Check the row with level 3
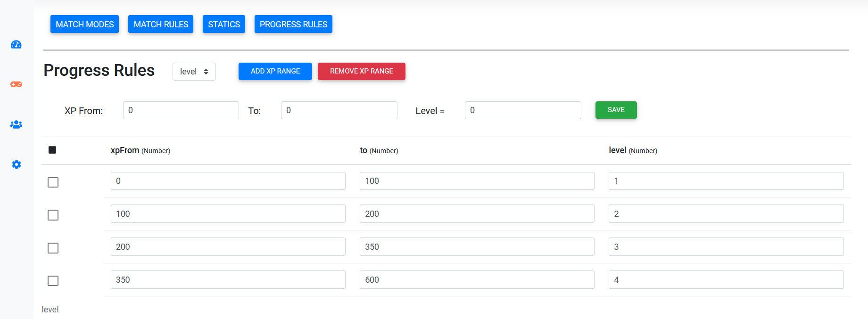 (x=53, y=248)
